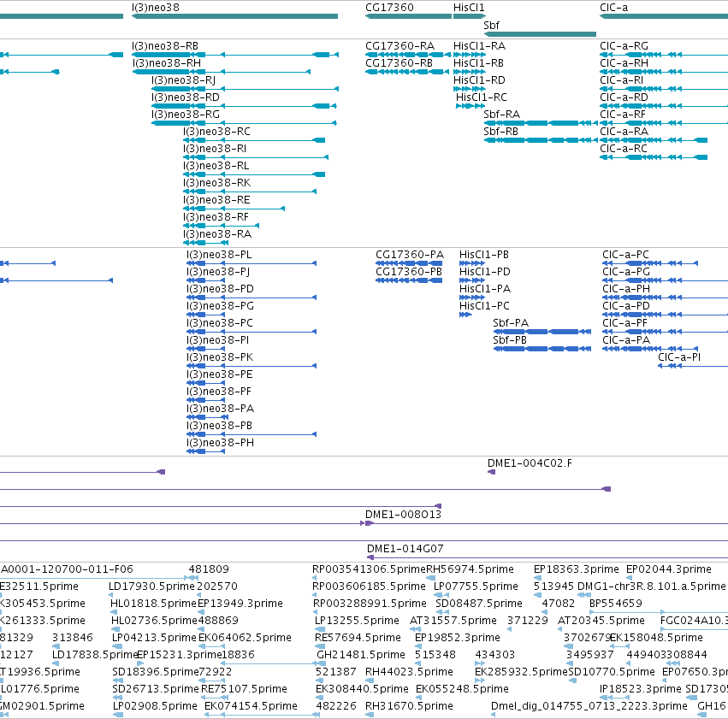Click protein Sbf-PB label

[x=510, y=340]
